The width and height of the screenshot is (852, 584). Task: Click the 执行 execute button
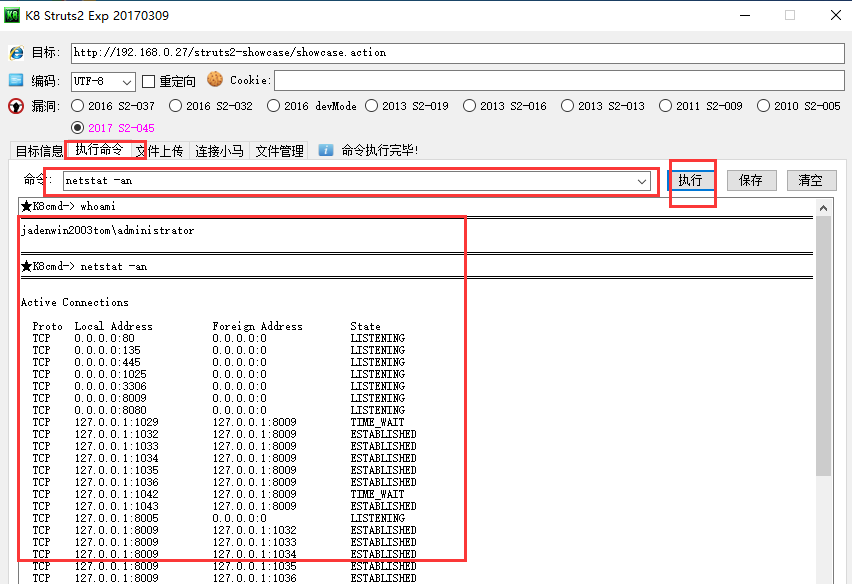tap(690, 180)
